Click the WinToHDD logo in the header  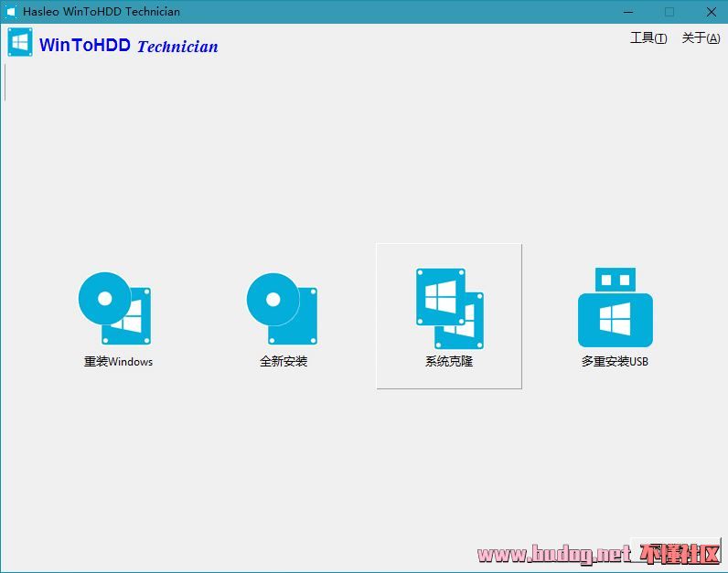[20, 42]
